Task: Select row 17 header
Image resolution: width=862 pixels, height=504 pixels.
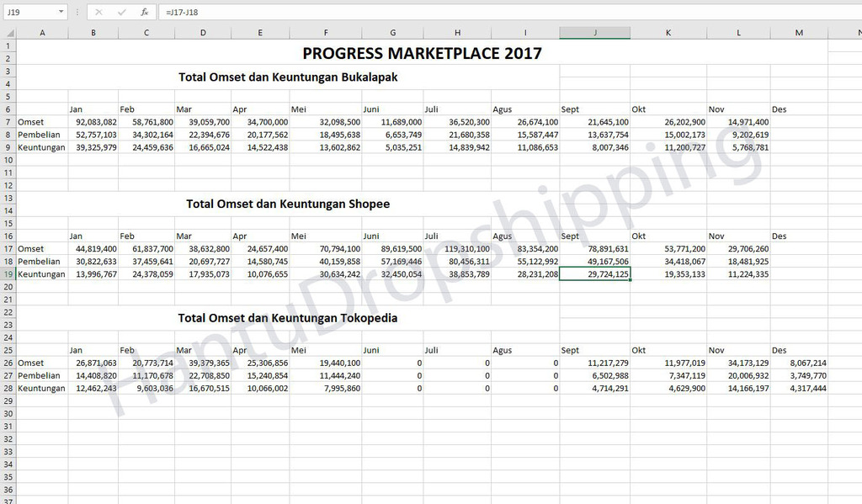Action: tap(8, 249)
